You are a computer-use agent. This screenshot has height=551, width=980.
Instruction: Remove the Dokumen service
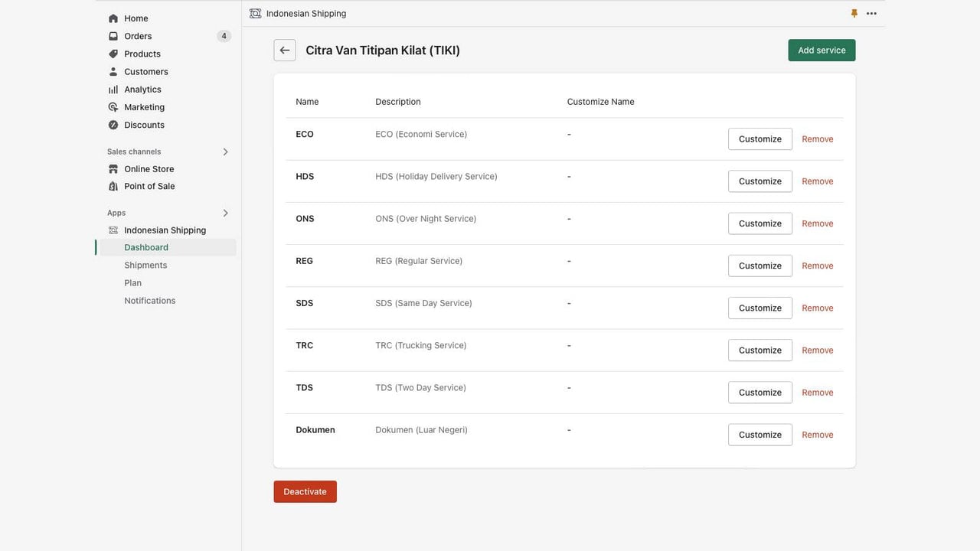(818, 435)
